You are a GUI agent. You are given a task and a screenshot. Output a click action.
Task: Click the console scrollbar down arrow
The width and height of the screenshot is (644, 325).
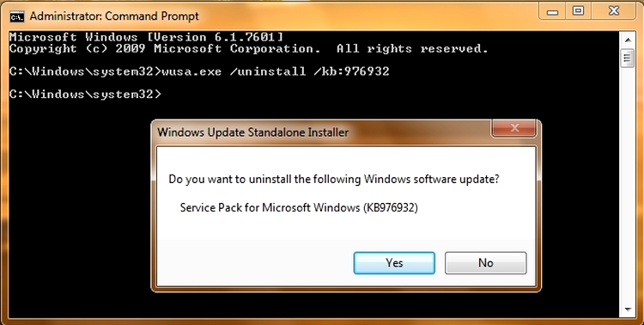(627, 310)
